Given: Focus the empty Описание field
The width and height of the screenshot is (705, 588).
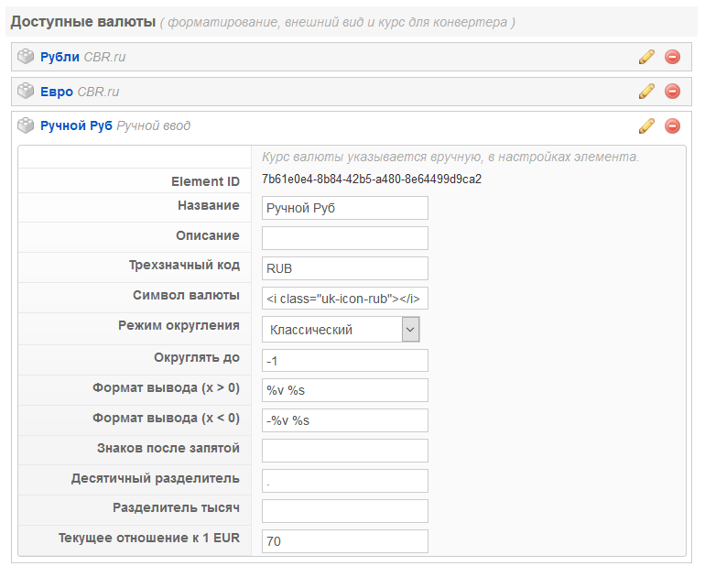Looking at the screenshot, I should [x=344, y=238].
